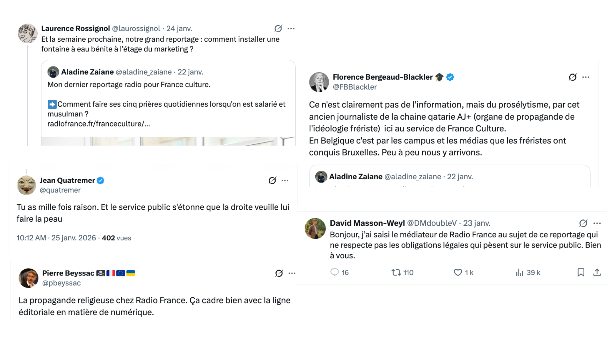607x364 pixels.
Task: Retweet David Masson-Weyl's tweet
Action: 396,272
